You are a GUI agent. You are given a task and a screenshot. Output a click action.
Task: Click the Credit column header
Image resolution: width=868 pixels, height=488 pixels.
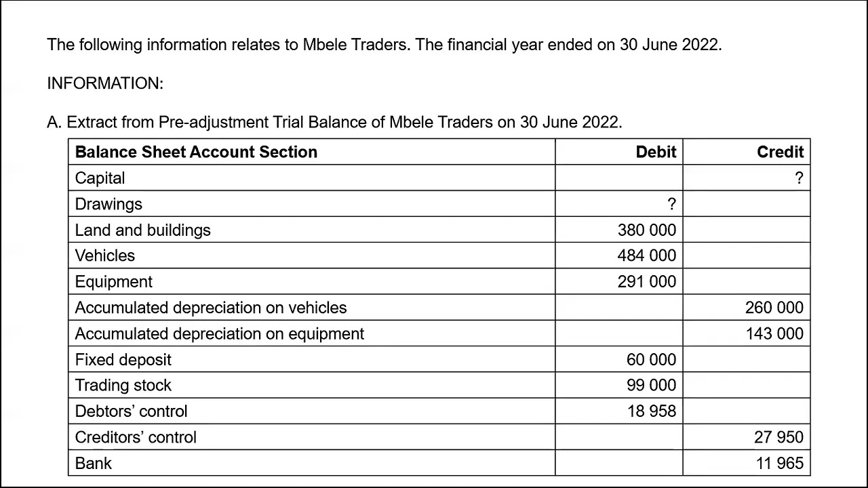780,152
